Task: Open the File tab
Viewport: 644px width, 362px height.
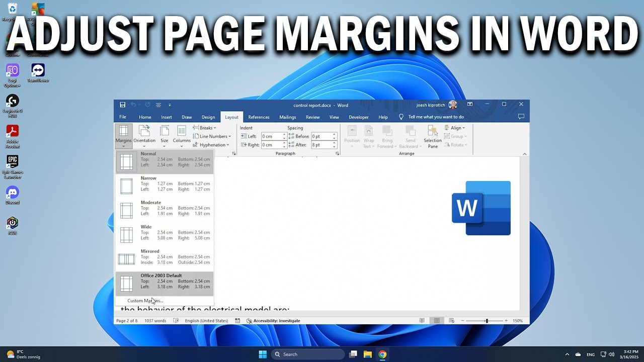Action: click(x=123, y=117)
